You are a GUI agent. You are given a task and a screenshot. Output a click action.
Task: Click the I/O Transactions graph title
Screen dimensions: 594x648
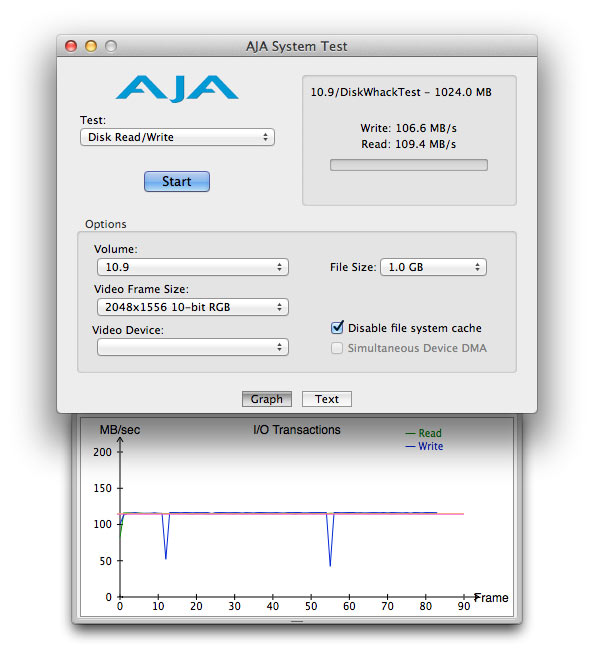tap(297, 430)
